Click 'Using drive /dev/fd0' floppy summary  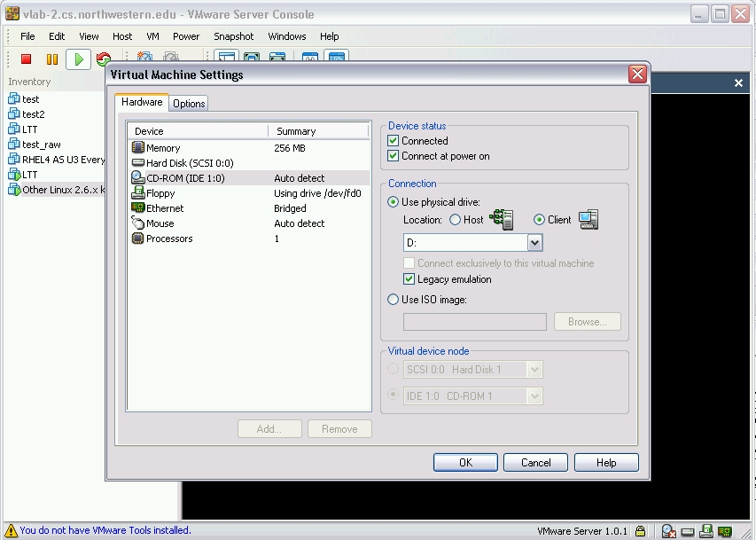[x=317, y=193]
